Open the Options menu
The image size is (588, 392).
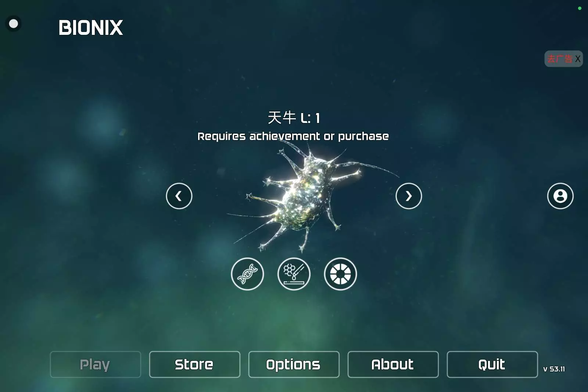click(x=294, y=364)
